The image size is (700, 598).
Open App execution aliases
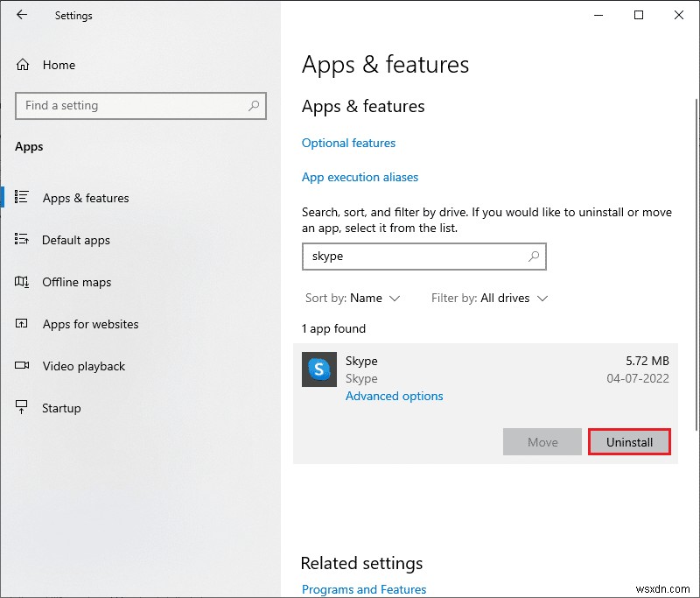(x=360, y=177)
